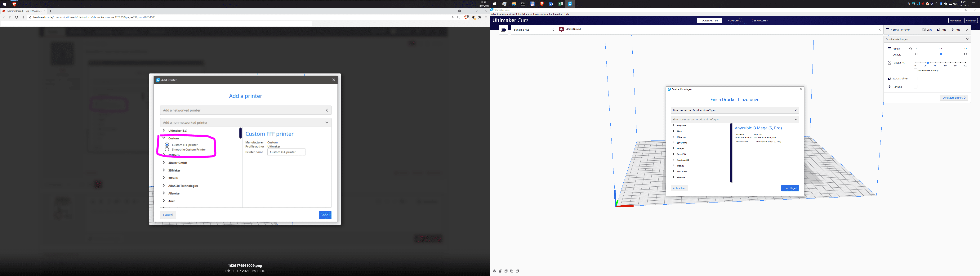Enable the Haftung checkbox
980x276 pixels.
(916, 87)
